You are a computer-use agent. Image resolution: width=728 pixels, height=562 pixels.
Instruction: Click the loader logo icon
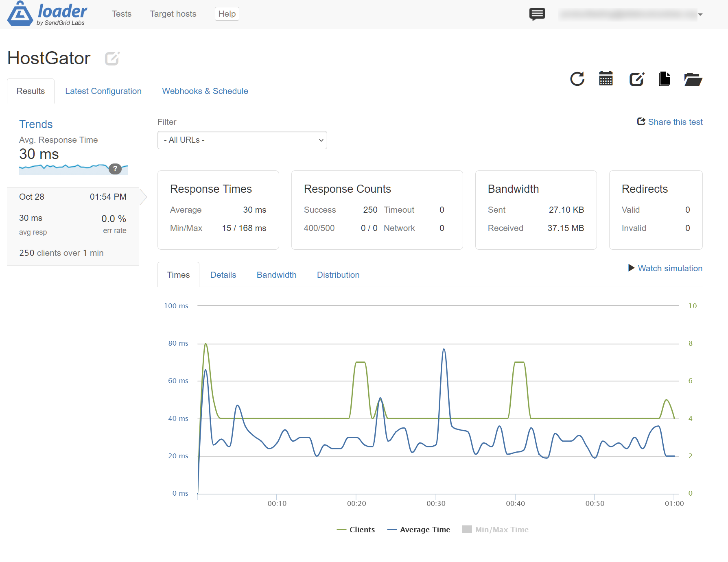coord(20,14)
